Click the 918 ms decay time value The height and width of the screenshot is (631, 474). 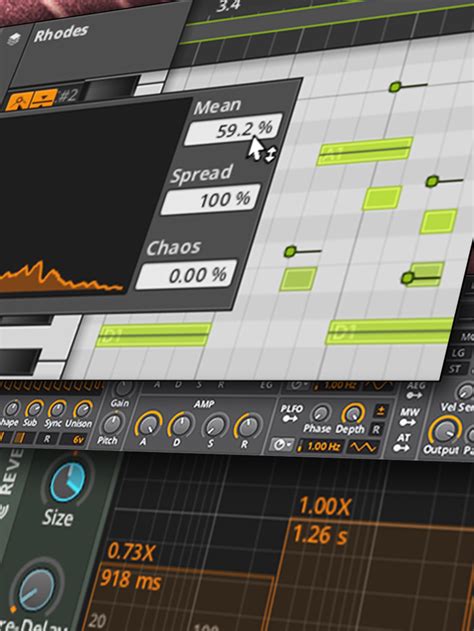pyautogui.click(x=131, y=580)
